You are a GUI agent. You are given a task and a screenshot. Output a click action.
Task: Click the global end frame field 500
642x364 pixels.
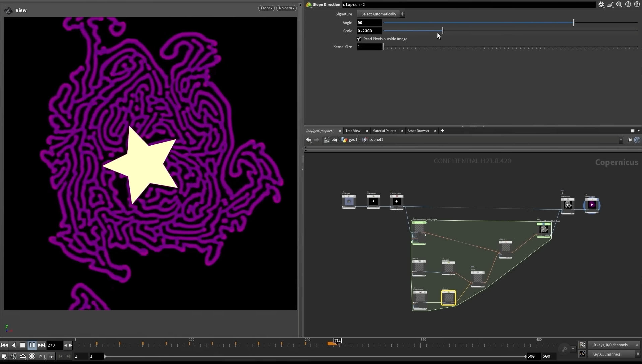point(549,356)
